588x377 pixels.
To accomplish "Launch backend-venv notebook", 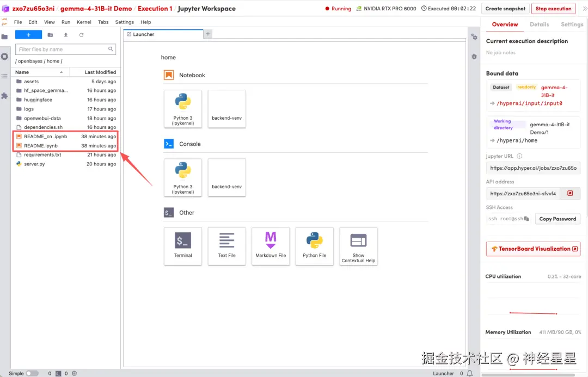I will 227,109.
